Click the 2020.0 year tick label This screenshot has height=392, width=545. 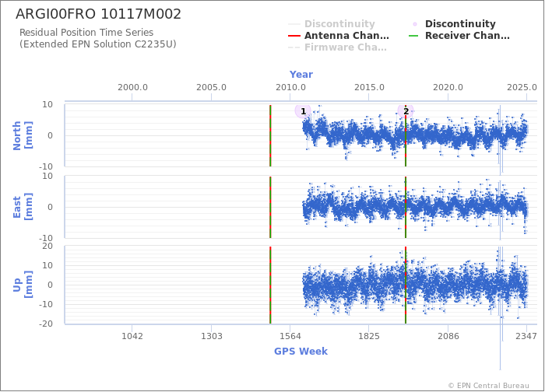pos(448,87)
